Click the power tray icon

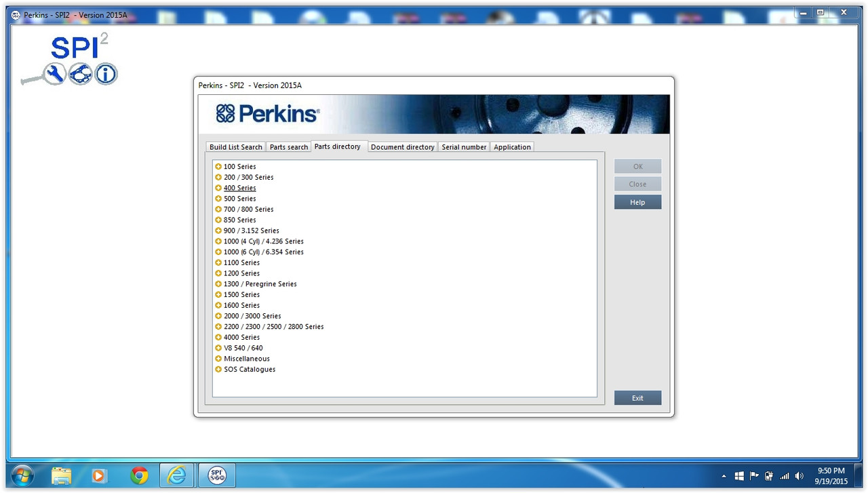click(769, 476)
